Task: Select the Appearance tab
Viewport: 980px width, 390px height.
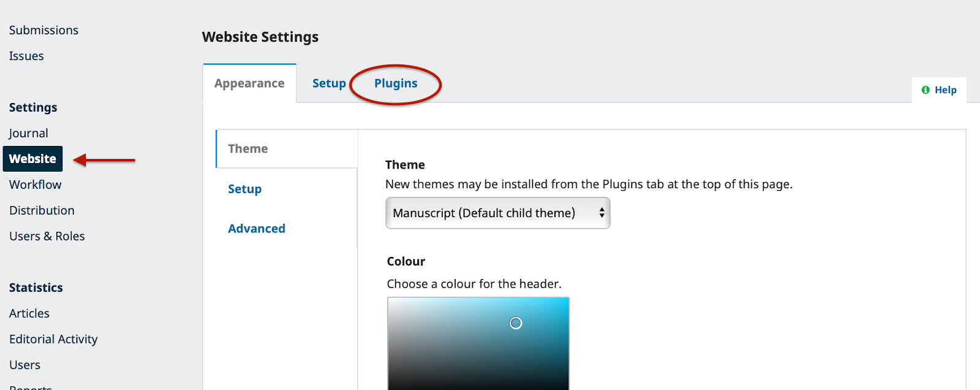Action: (249, 83)
